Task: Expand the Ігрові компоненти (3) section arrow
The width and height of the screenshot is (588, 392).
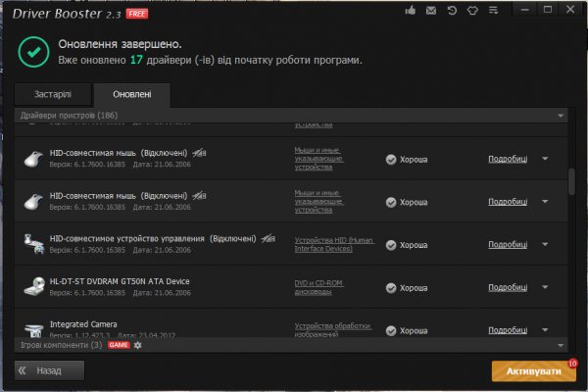Action: 561,345
